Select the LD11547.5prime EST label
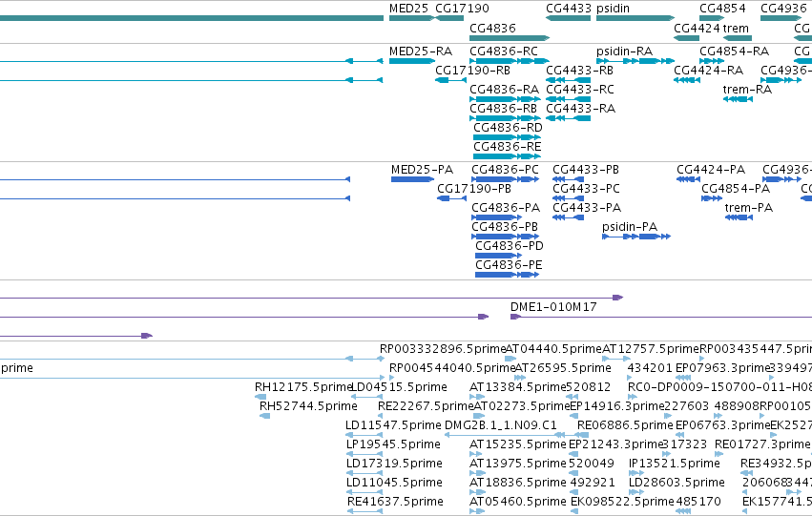Screen dimensions: 812x516 pos(393,426)
